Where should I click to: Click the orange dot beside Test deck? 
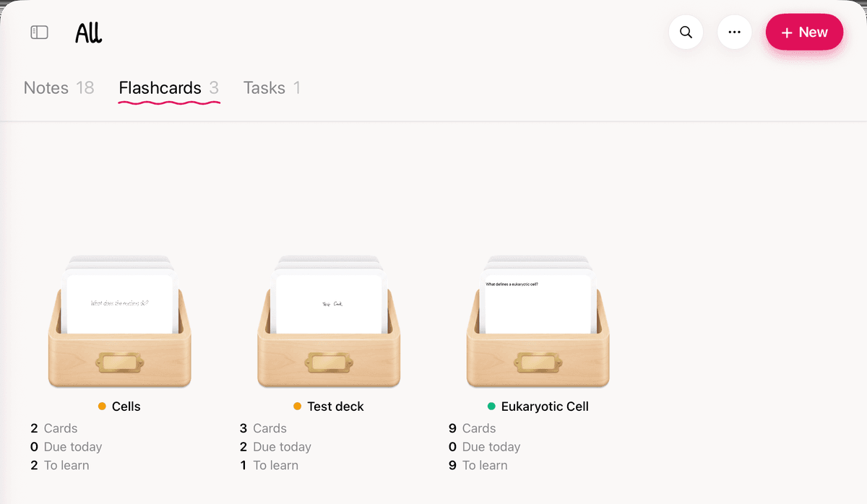click(297, 407)
